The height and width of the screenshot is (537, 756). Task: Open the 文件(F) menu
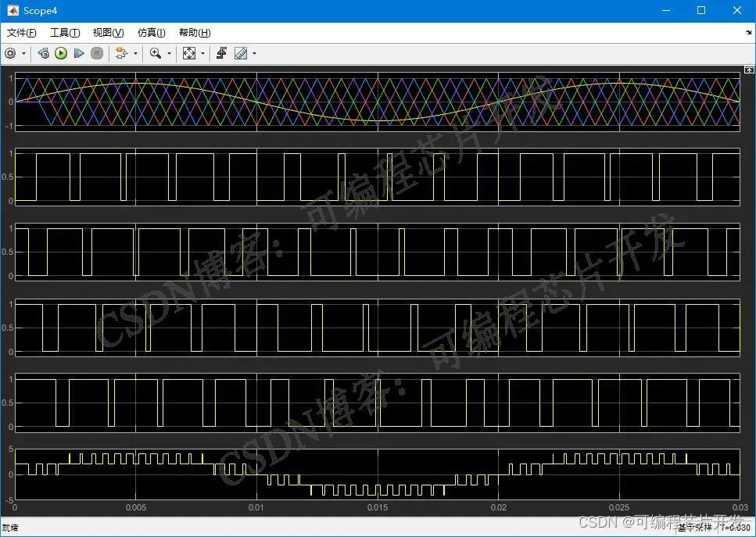tap(22, 33)
